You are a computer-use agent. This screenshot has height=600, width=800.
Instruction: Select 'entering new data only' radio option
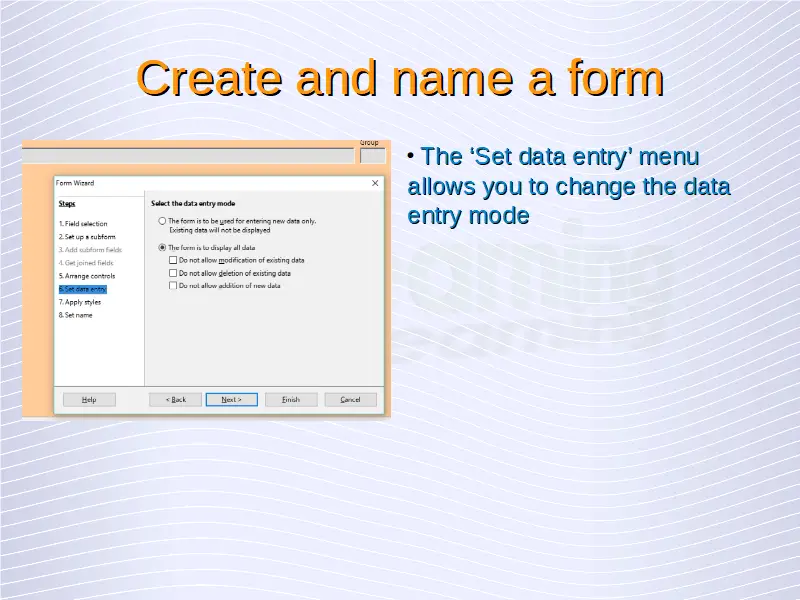[162, 221]
